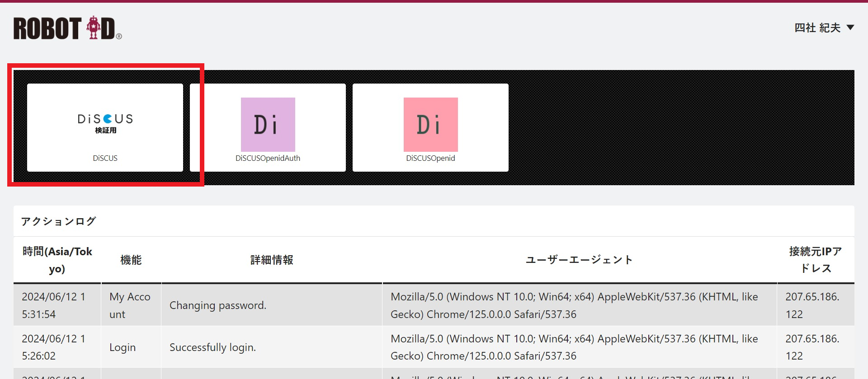
Task: Click user agent text in Changing password row
Action: click(574, 305)
